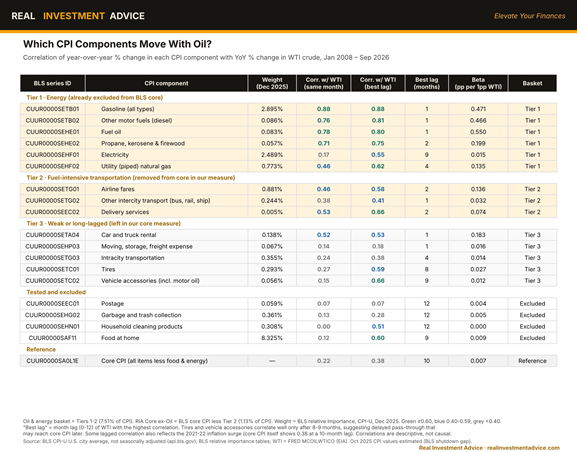Click series ID CUUR0000SEEC01
Viewport: 577px width, 452px height.
click(52, 303)
